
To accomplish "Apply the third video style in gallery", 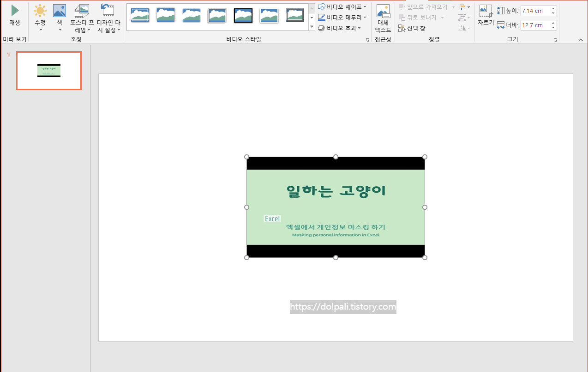I will (x=192, y=16).
